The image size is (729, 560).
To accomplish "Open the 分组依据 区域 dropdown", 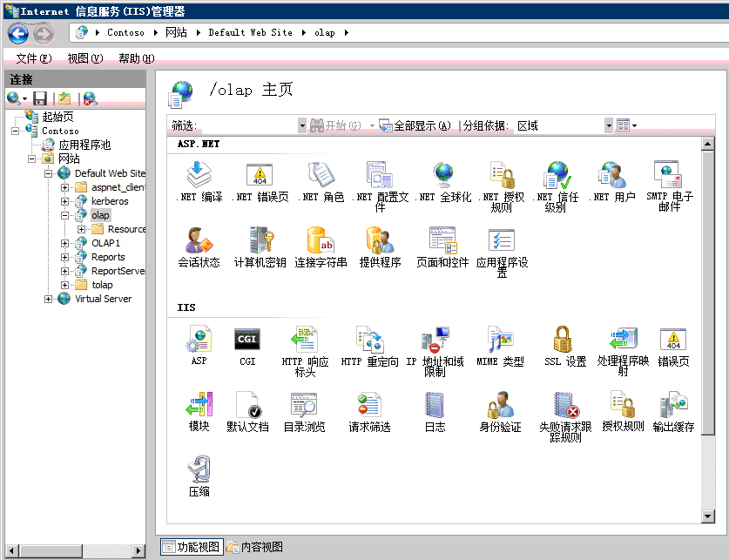I will pos(608,125).
